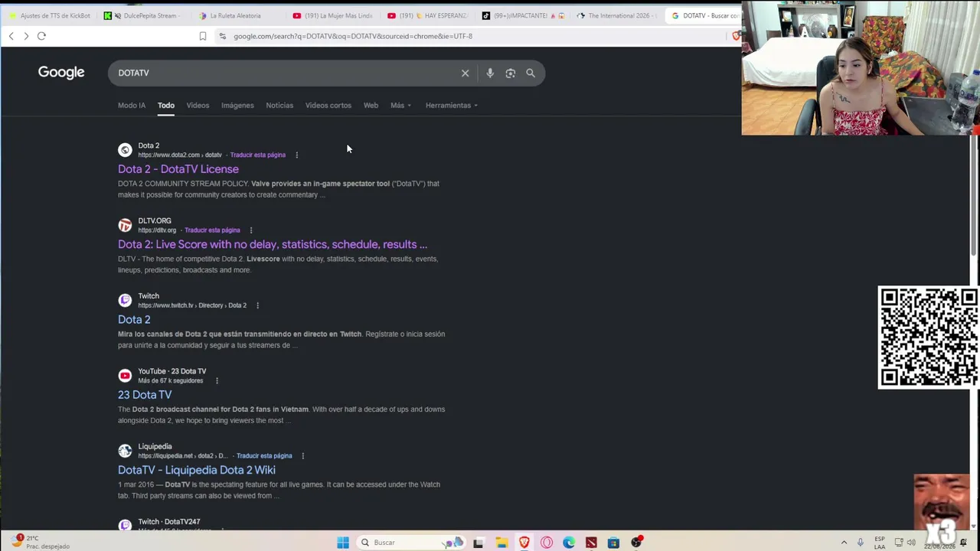Viewport: 980px width, 551px height.
Task: Open DotaTV - Liquipedia Dota 2 Wiki result
Action: pyautogui.click(x=197, y=470)
